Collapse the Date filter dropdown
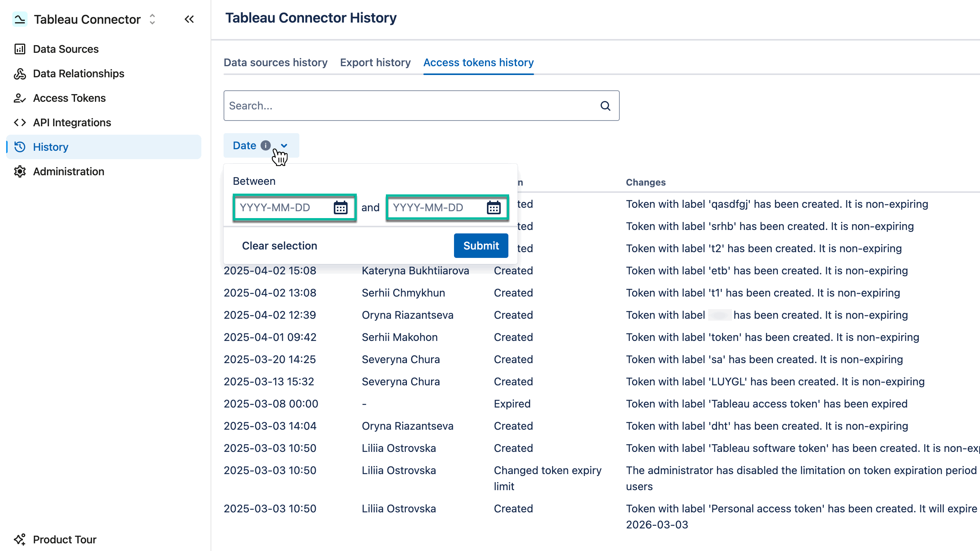The height and width of the screenshot is (551, 980). (284, 146)
